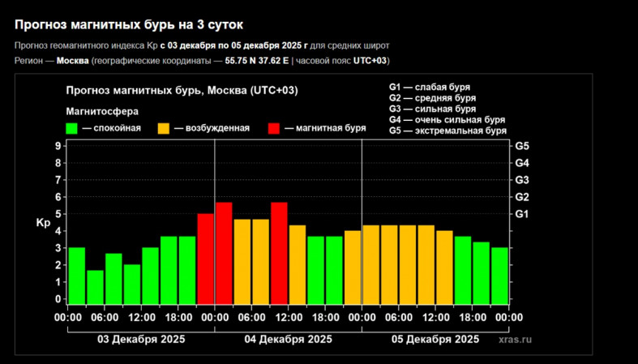Click the G1 label on right axis
638x364 pixels.
(523, 214)
